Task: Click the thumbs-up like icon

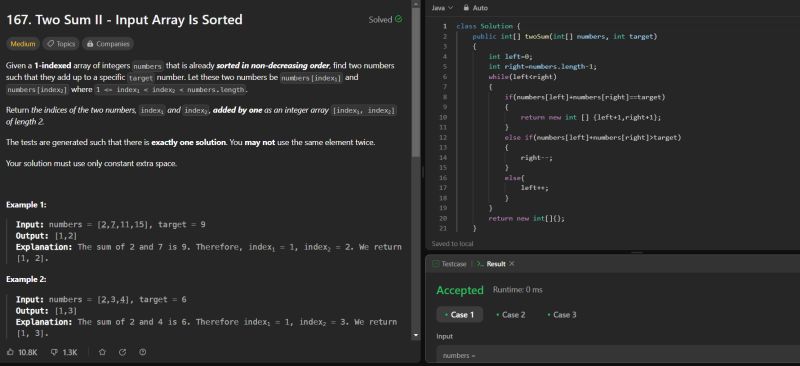Action: pos(10,352)
